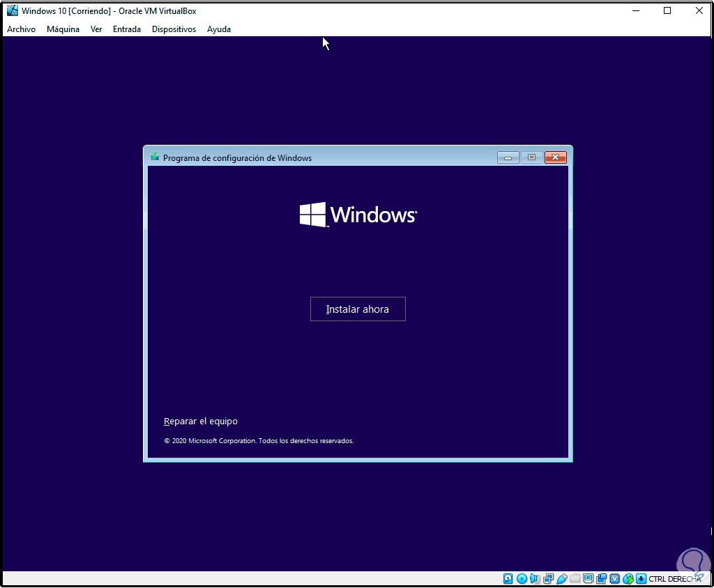714x588 pixels.
Task: Open the Máquina menu
Action: pyautogui.click(x=63, y=29)
